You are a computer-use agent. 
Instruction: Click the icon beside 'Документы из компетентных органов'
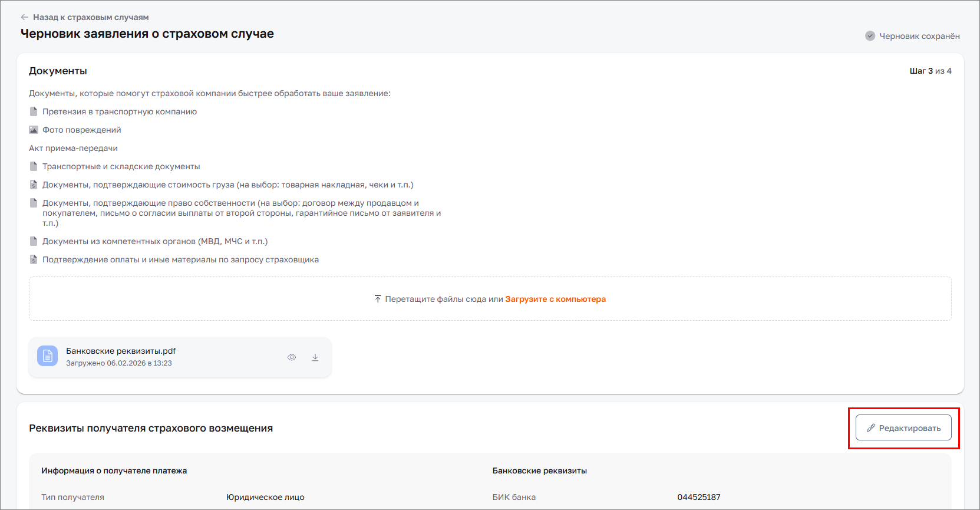click(x=34, y=241)
